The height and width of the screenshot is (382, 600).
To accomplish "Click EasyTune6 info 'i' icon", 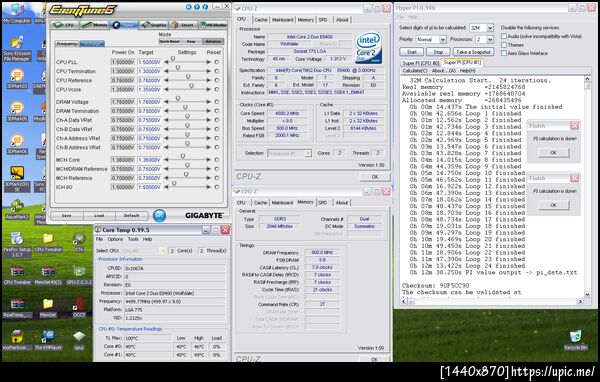I will pos(205,7).
